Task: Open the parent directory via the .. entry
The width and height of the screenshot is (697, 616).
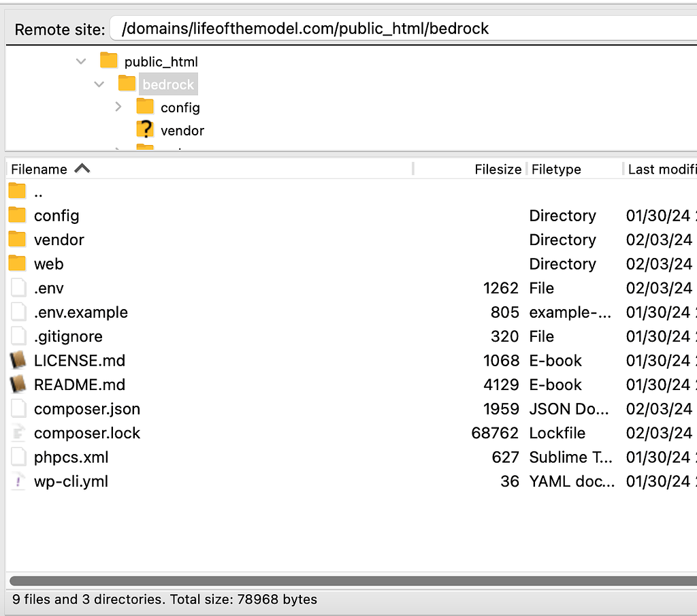Action: 37,191
